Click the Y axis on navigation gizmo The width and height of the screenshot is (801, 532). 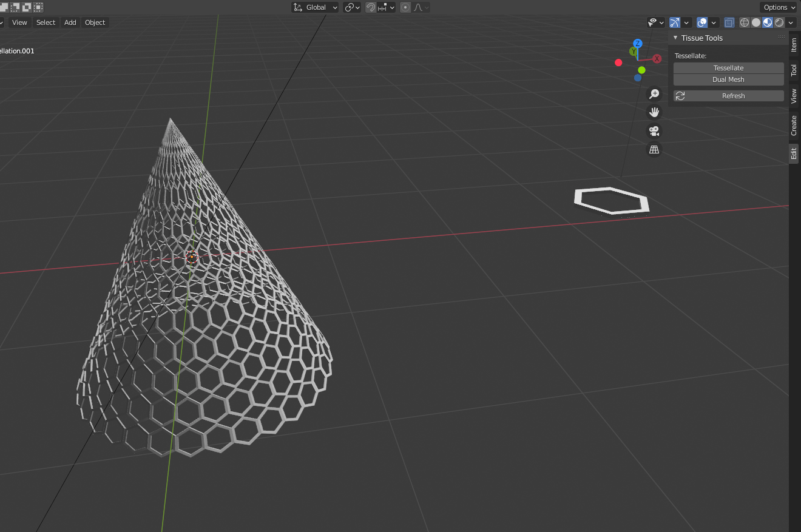tap(633, 52)
